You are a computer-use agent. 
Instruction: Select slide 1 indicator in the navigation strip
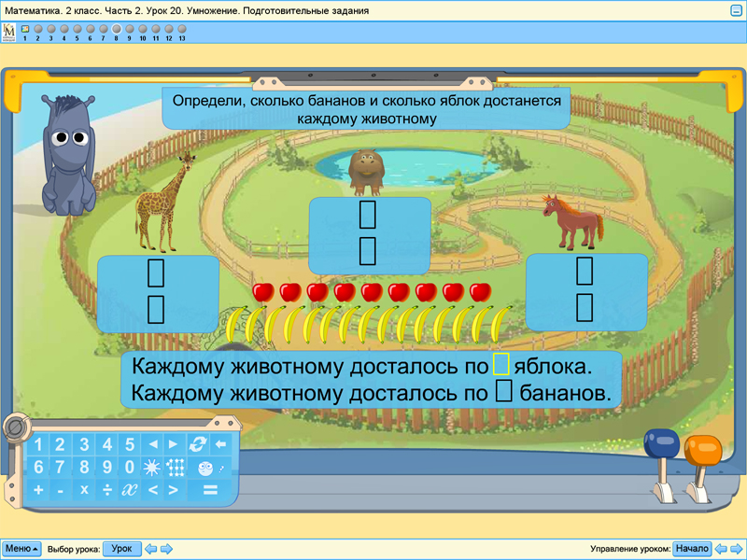pyautogui.click(x=25, y=29)
